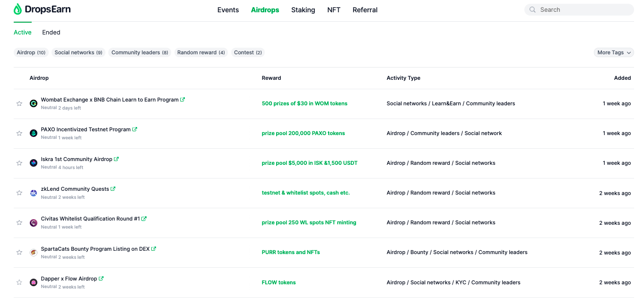Select the Airdrops nav item
This screenshot has width=644, height=298.
point(265,10)
